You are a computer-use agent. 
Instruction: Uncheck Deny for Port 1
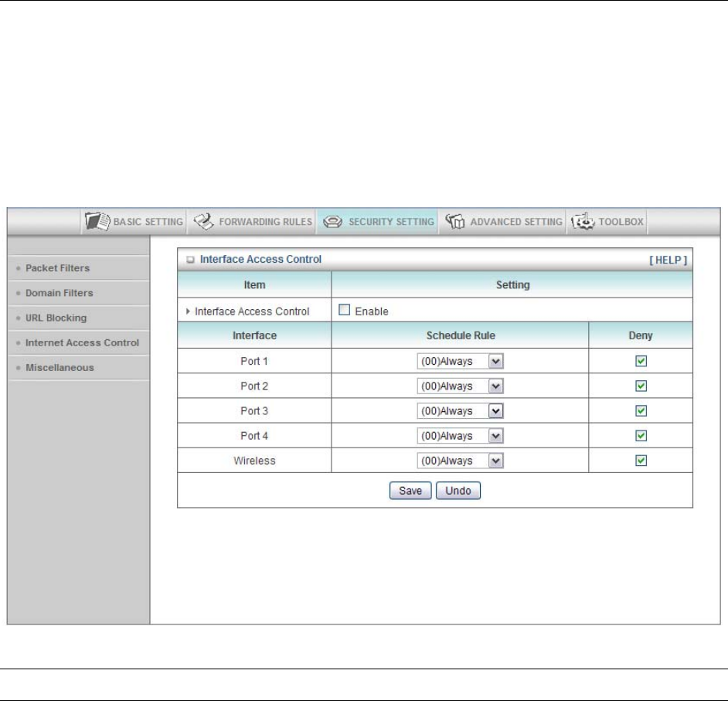click(640, 361)
